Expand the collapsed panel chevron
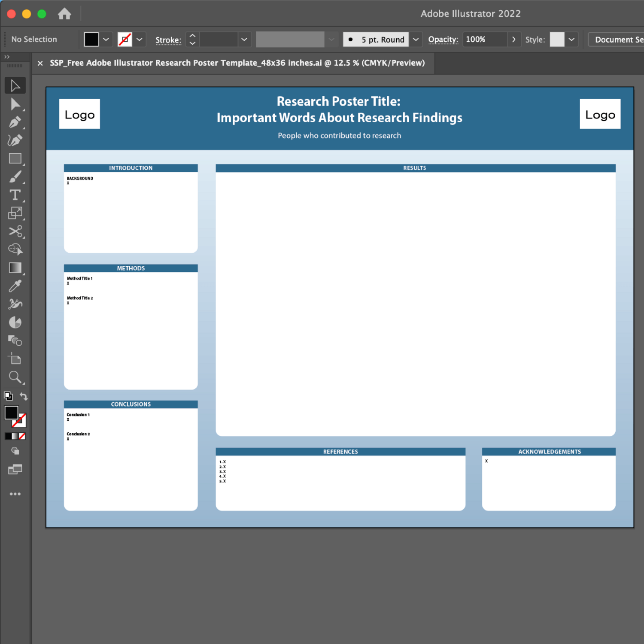This screenshot has width=644, height=644. (7, 56)
